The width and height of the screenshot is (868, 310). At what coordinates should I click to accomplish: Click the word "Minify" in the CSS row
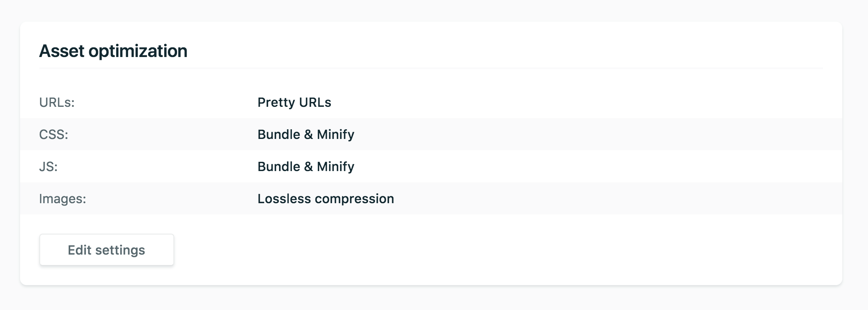click(336, 135)
